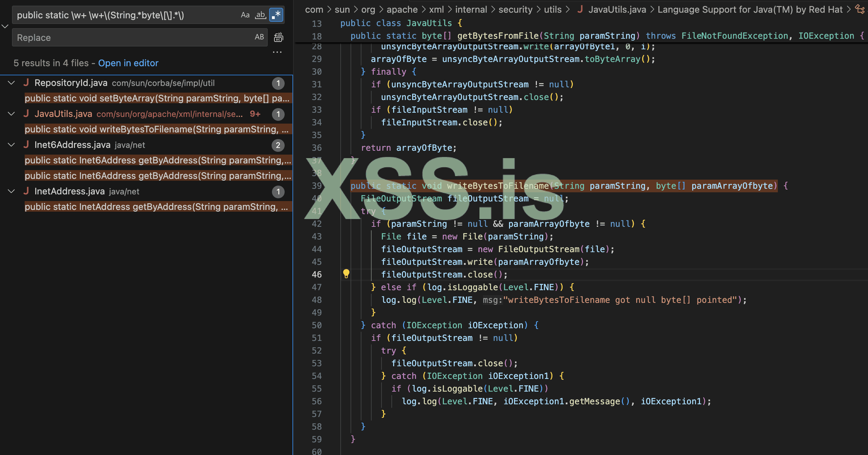Click the Java icon beside InetAddress.java
The height and width of the screenshot is (455, 868).
26,191
